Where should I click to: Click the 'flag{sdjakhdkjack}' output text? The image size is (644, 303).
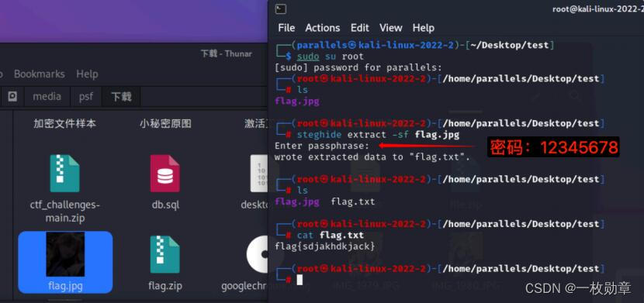(x=325, y=246)
